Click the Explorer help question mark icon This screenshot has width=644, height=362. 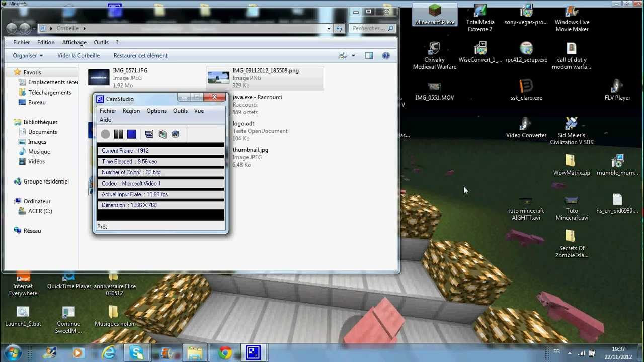[386, 56]
